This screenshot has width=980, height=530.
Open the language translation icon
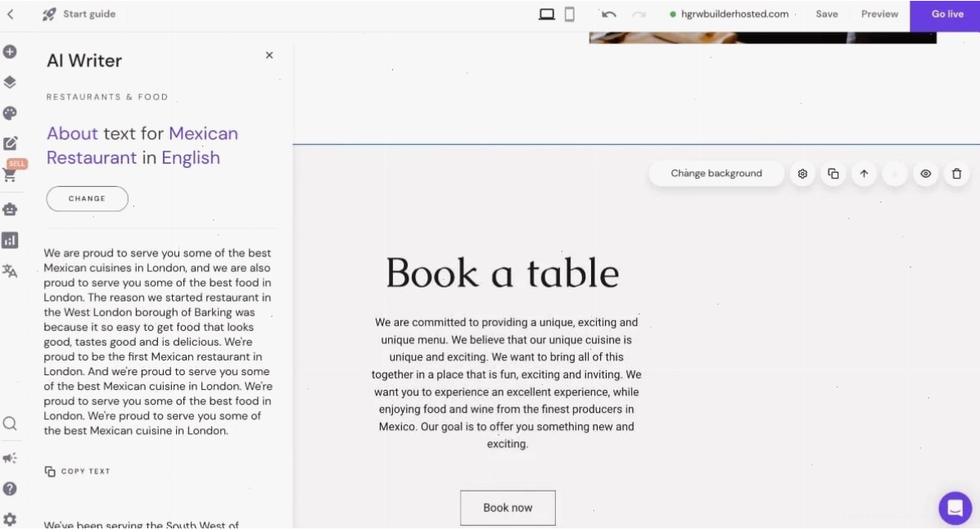(x=10, y=271)
